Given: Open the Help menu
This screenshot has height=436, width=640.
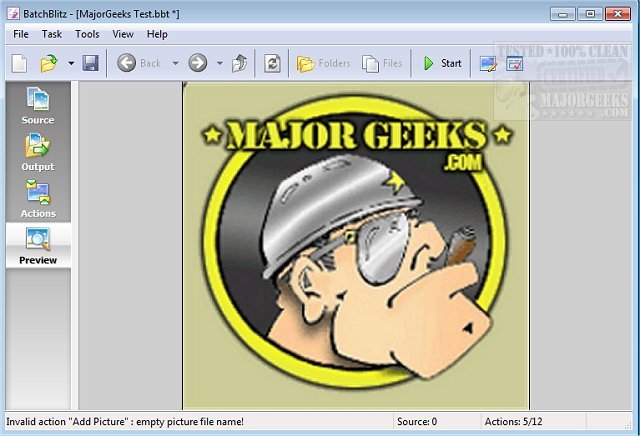Looking at the screenshot, I should 157,34.
